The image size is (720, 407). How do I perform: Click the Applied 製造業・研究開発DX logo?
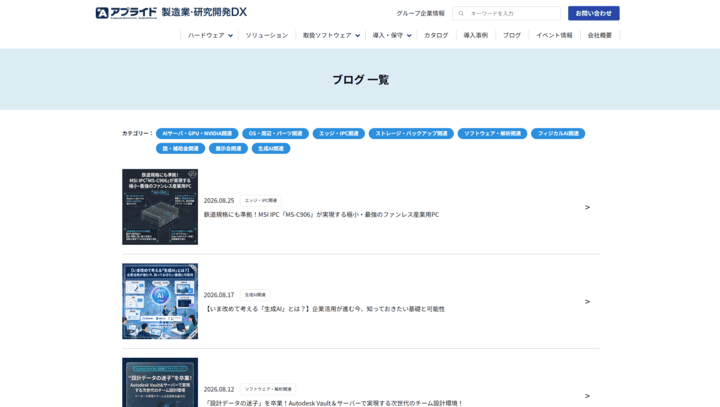(x=171, y=12)
